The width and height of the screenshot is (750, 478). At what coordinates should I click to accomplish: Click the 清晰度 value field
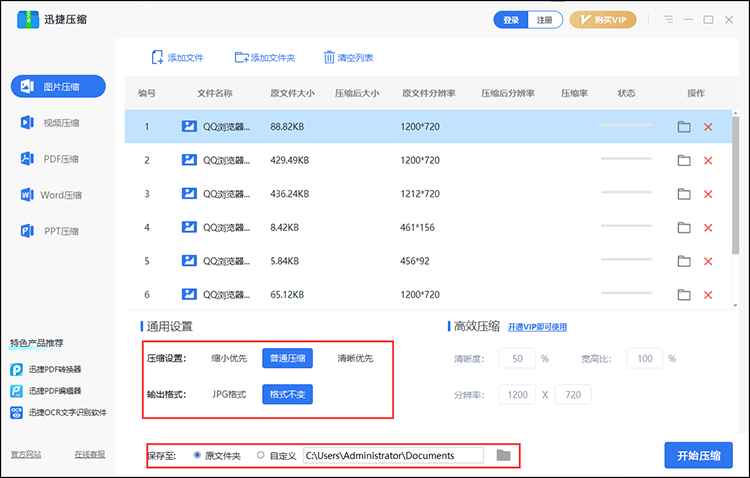[517, 358]
